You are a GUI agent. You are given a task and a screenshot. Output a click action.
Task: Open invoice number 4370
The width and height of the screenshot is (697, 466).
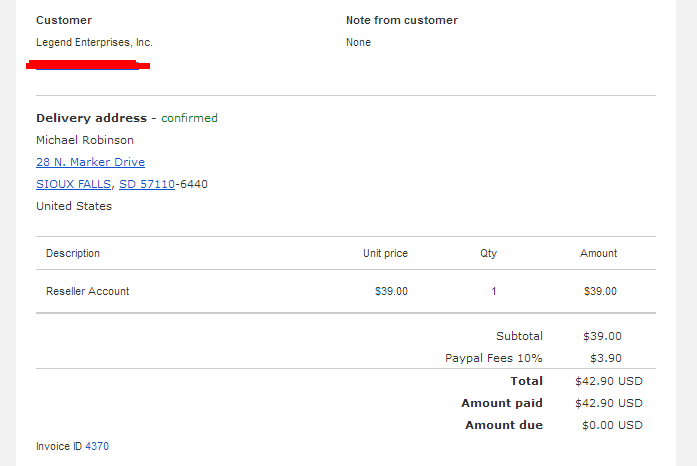(97, 446)
